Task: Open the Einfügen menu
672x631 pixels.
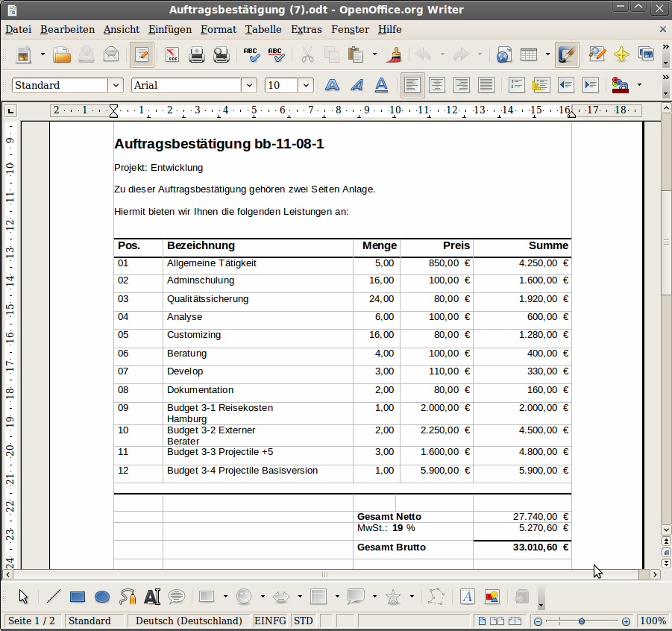Action: coord(169,29)
